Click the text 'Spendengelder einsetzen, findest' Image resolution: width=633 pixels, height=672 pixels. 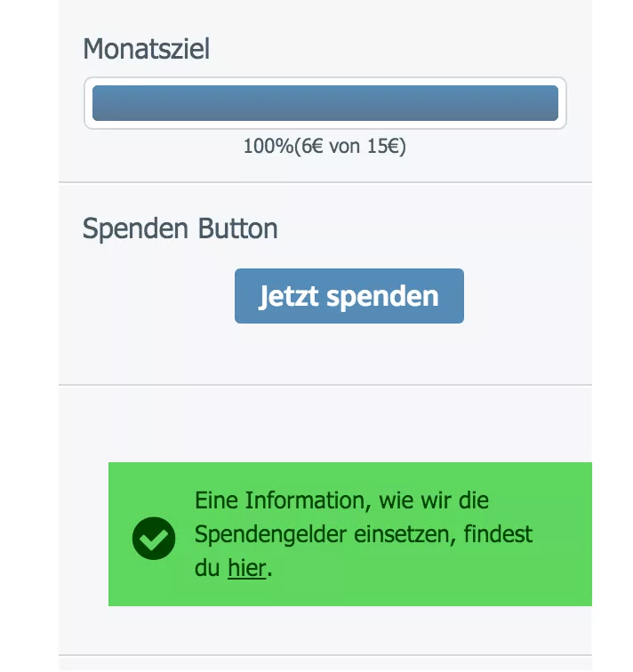click(x=364, y=534)
